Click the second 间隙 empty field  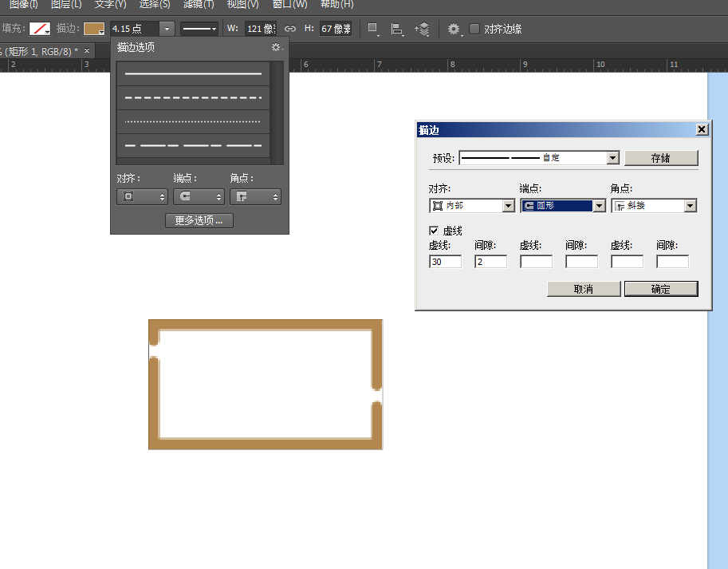(582, 262)
